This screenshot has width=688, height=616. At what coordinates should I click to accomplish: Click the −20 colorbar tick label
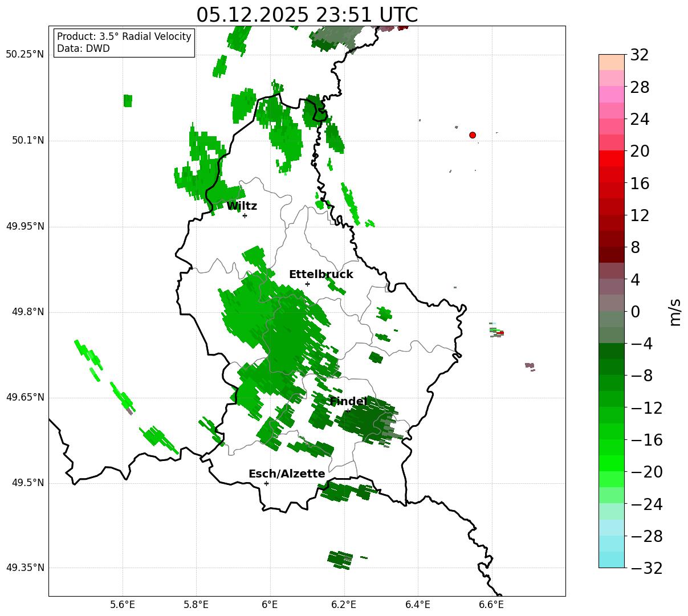(646, 472)
